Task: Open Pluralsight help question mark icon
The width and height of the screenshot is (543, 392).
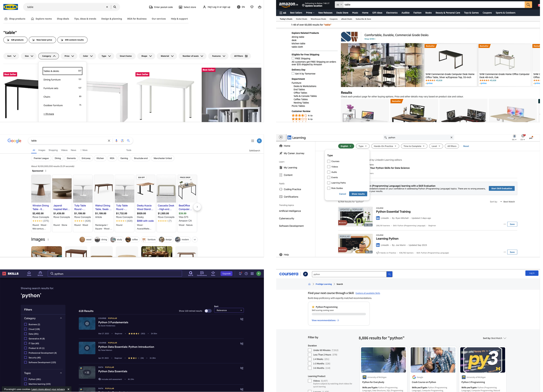Action: (x=246, y=274)
